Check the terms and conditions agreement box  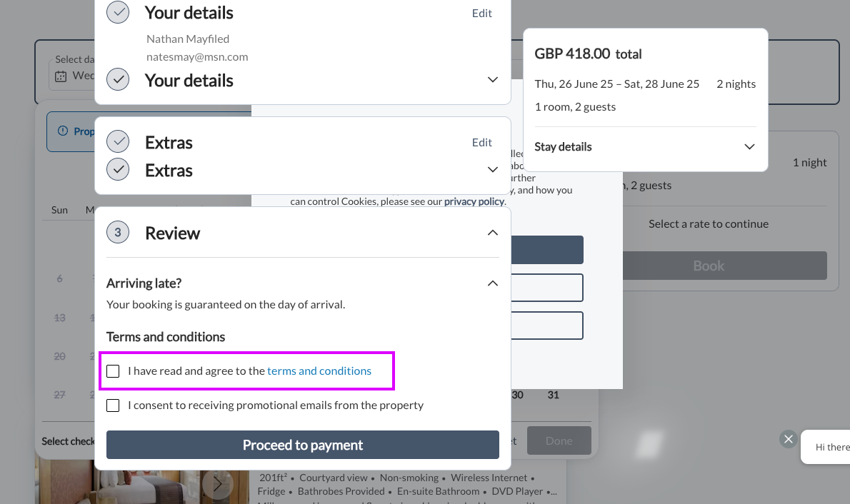pyautogui.click(x=113, y=371)
